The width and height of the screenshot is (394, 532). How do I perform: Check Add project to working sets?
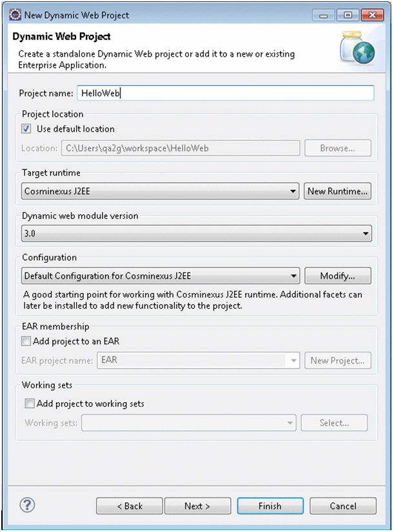coord(29,404)
